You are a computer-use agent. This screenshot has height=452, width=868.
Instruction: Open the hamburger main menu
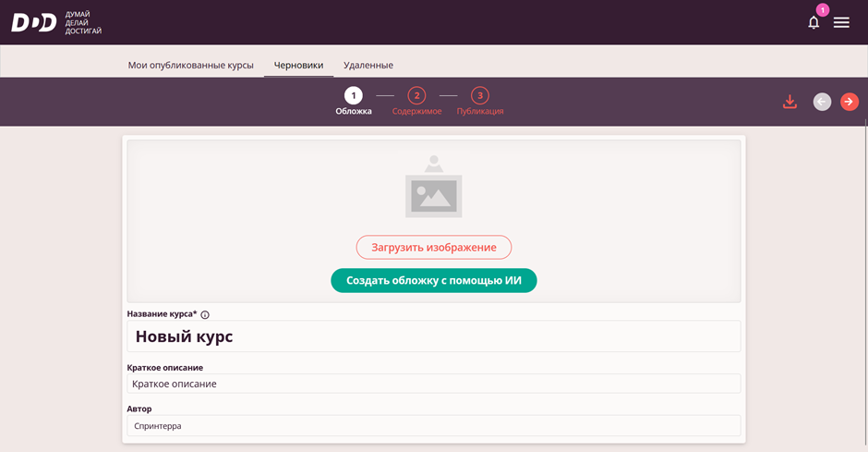point(841,22)
